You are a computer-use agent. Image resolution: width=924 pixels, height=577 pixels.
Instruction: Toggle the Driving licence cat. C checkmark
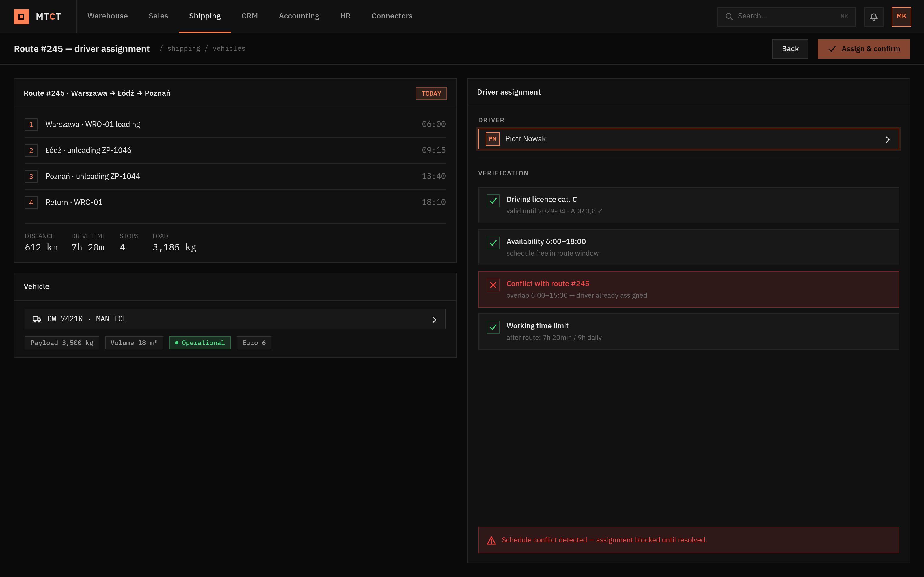(493, 201)
